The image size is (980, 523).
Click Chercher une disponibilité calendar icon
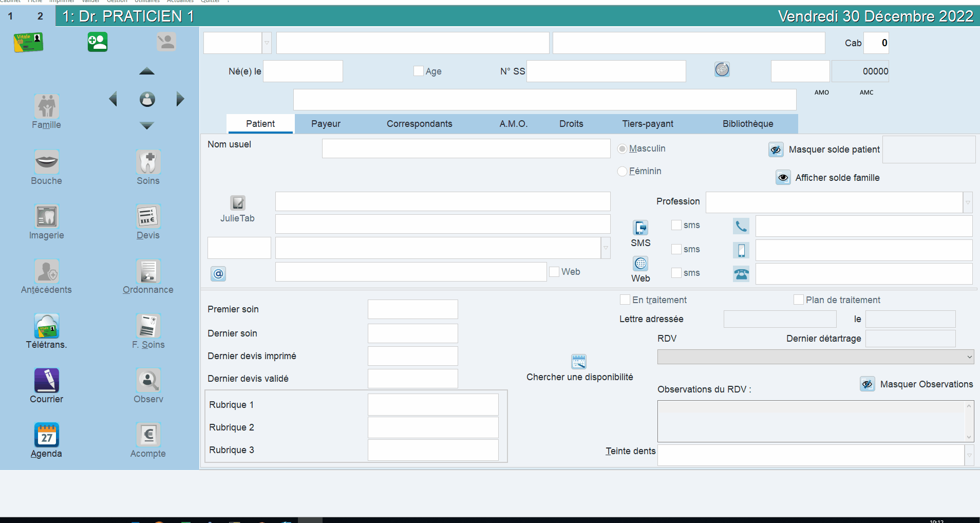click(x=579, y=362)
